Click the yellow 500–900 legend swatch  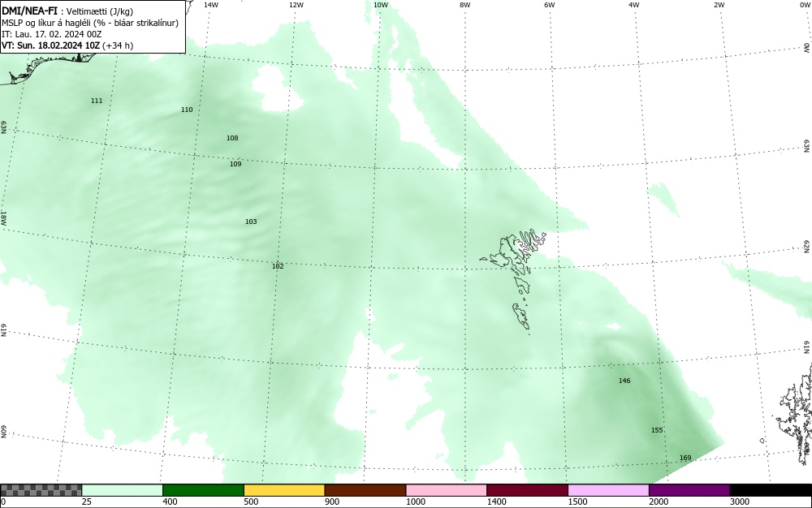284,490
